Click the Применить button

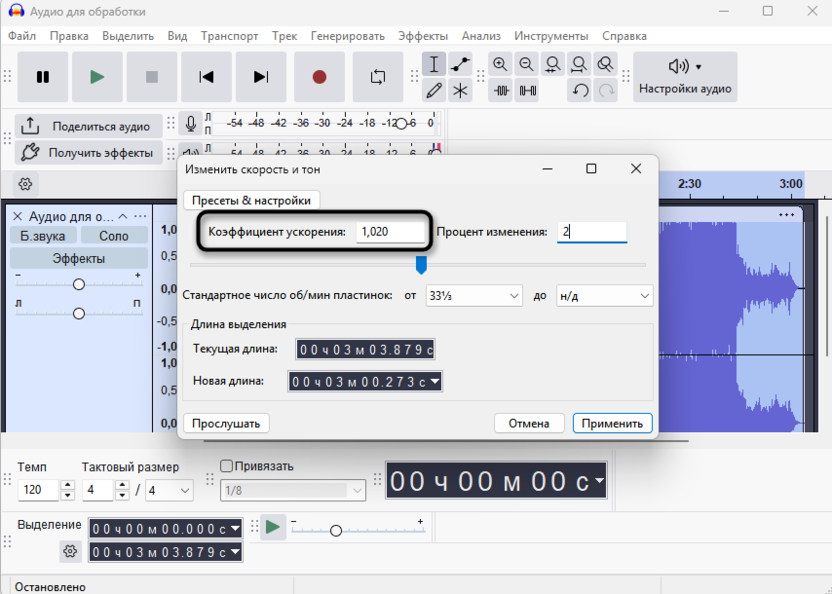click(612, 423)
